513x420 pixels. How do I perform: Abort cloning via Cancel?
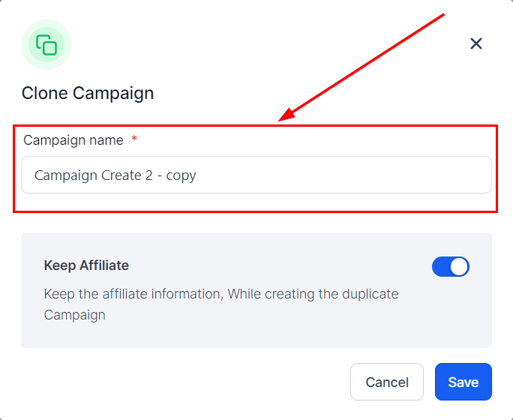[x=386, y=382]
